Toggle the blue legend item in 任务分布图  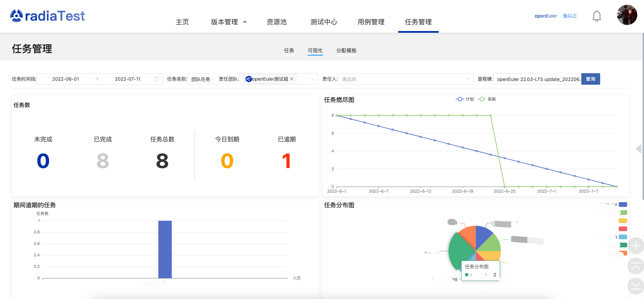pos(623,205)
